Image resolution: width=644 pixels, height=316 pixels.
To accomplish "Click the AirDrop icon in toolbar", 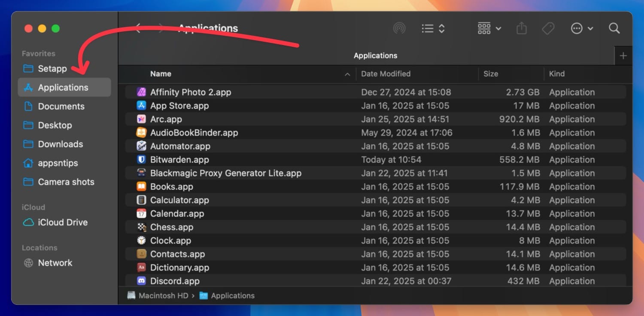I will click(x=399, y=29).
